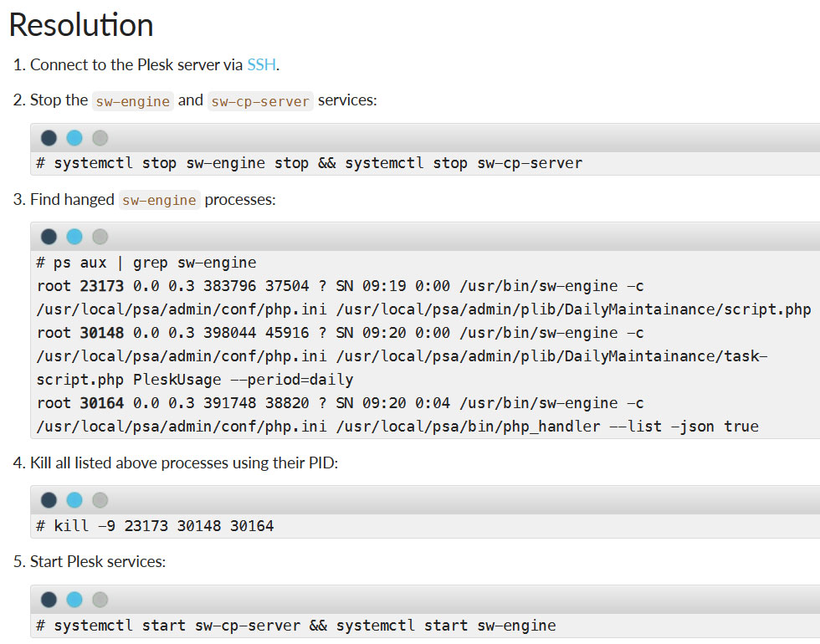Click 'DailyMaintainance/task-' path line
This screenshot has height=644, width=820.
pyautogui.click(x=402, y=356)
